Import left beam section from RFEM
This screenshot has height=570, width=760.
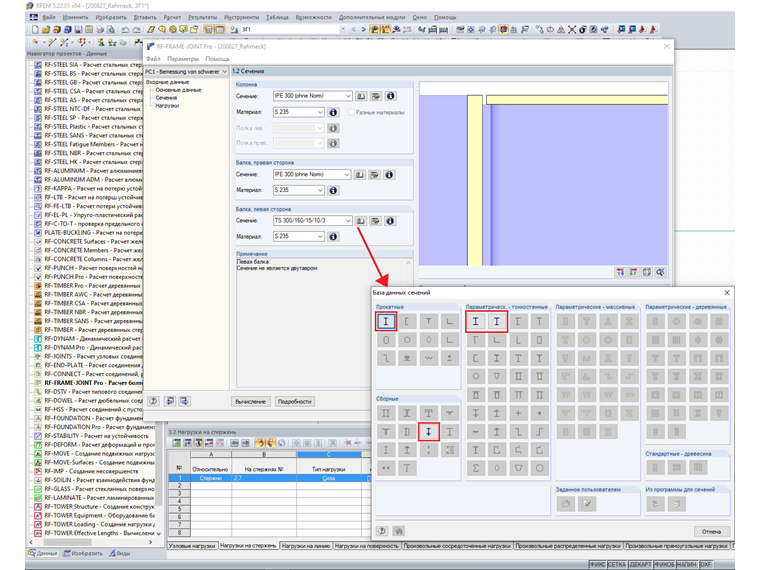[x=375, y=221]
